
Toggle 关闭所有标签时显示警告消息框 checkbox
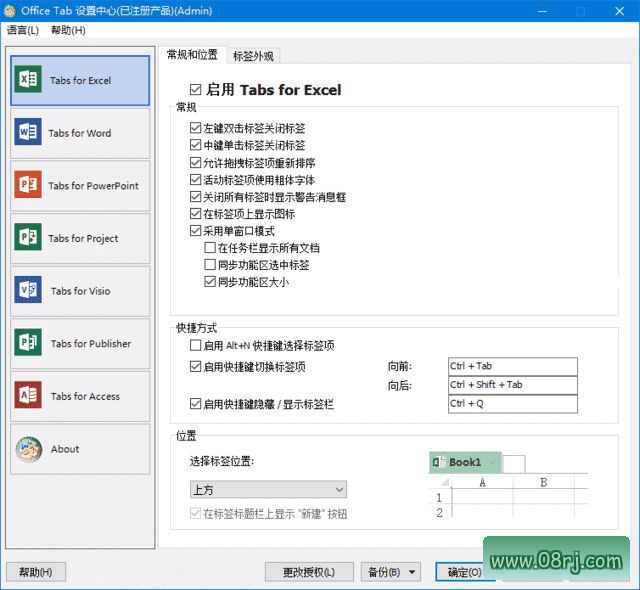196,197
